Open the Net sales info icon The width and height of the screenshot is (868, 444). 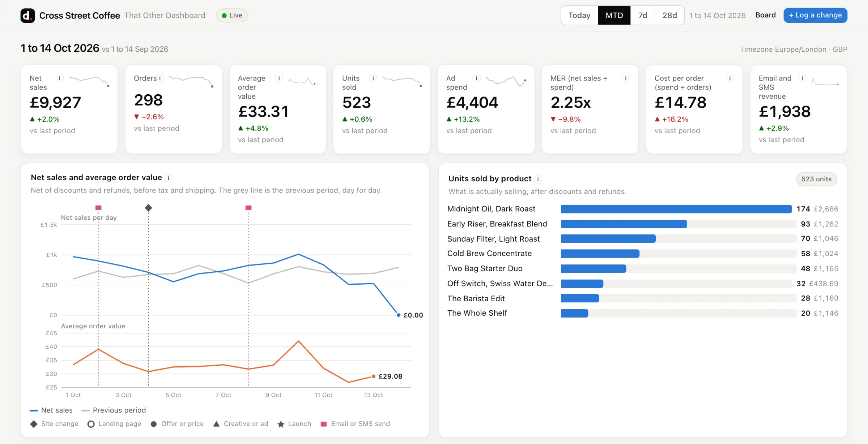click(x=60, y=78)
